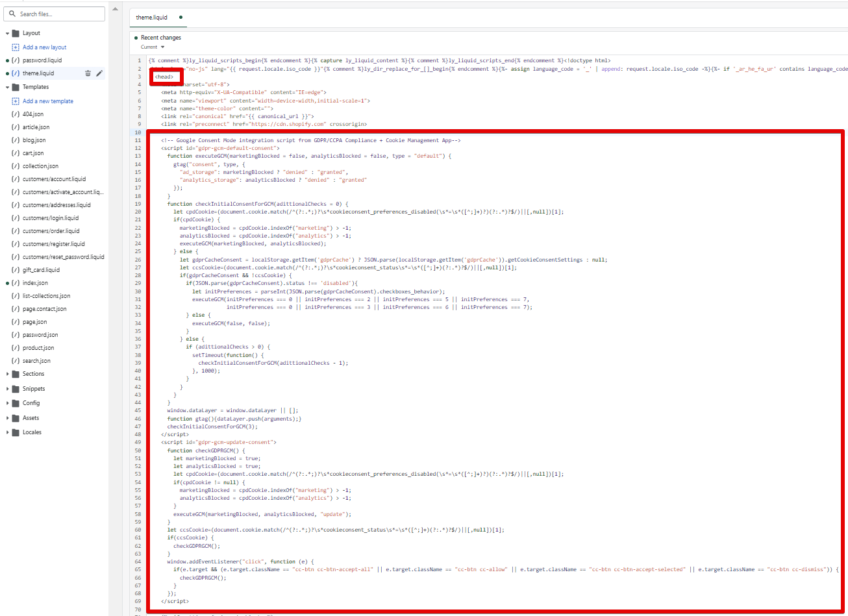Click the Recent changes heading
The image size is (848, 616).
161,38
